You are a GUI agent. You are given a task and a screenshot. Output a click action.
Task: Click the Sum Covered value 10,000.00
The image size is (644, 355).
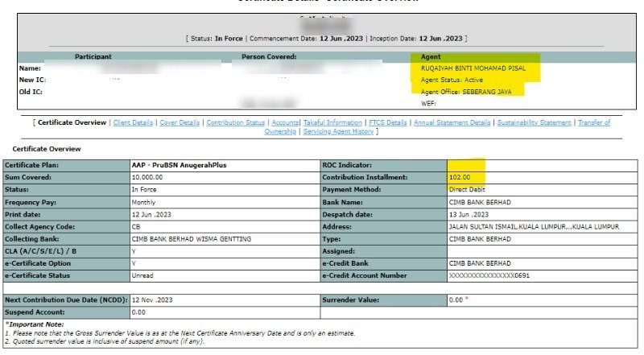click(x=147, y=177)
